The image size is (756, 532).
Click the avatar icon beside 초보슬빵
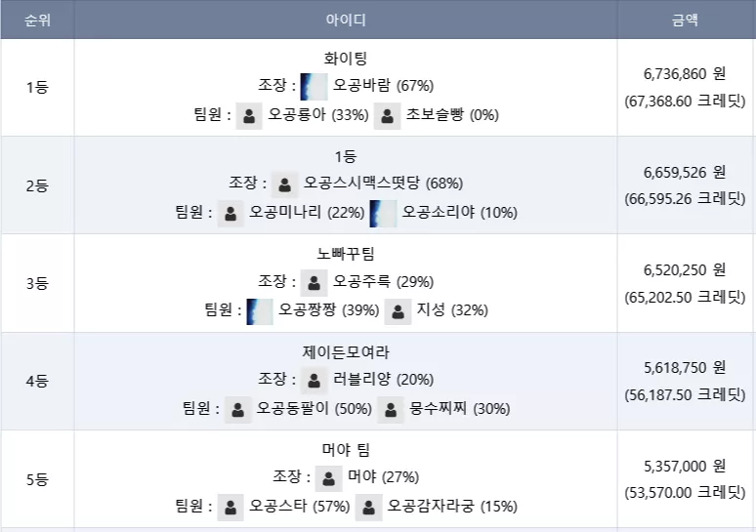[x=387, y=115]
